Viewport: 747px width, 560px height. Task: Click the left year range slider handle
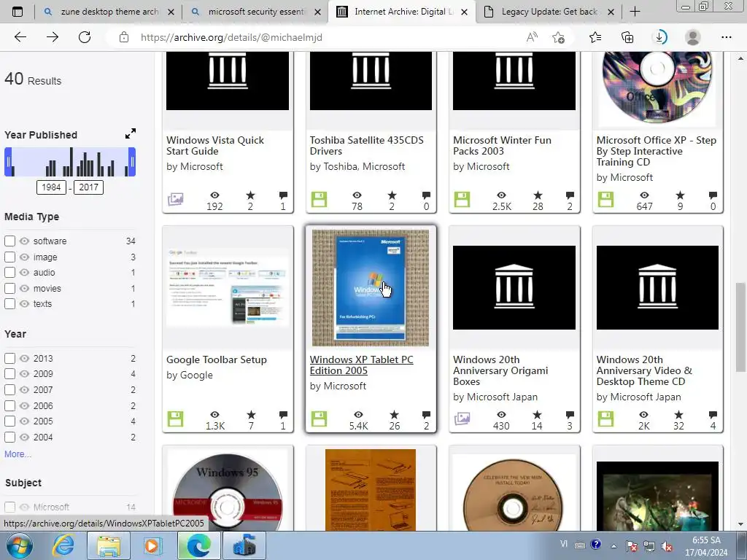pos(8,162)
